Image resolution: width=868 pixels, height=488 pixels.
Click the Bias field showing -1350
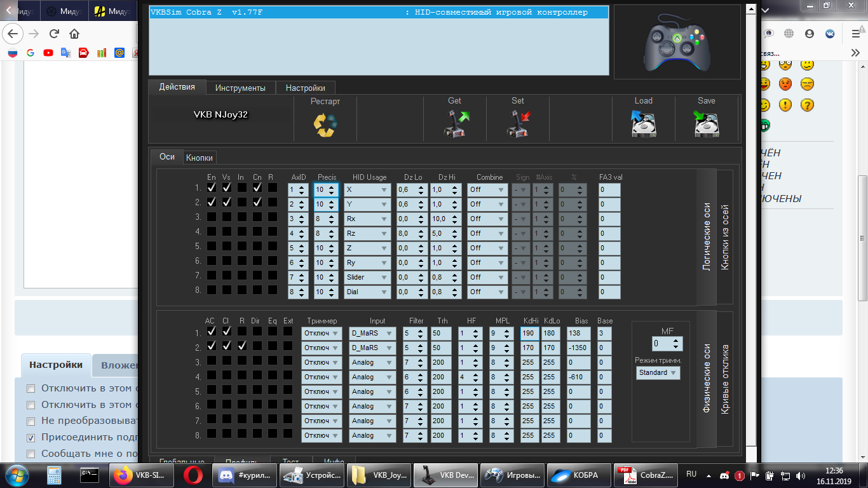tap(579, 348)
